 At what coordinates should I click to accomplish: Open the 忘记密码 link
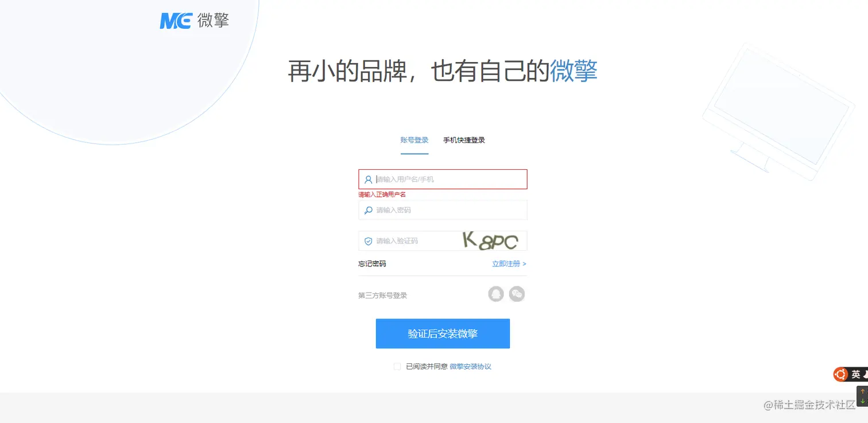tap(372, 264)
